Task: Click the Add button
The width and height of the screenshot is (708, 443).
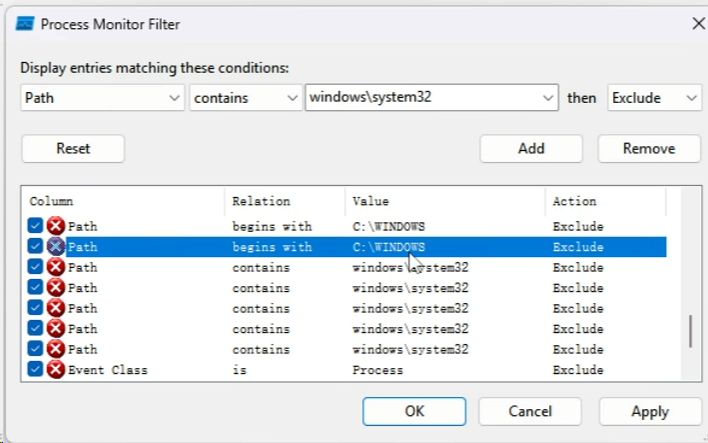Action: pos(531,149)
